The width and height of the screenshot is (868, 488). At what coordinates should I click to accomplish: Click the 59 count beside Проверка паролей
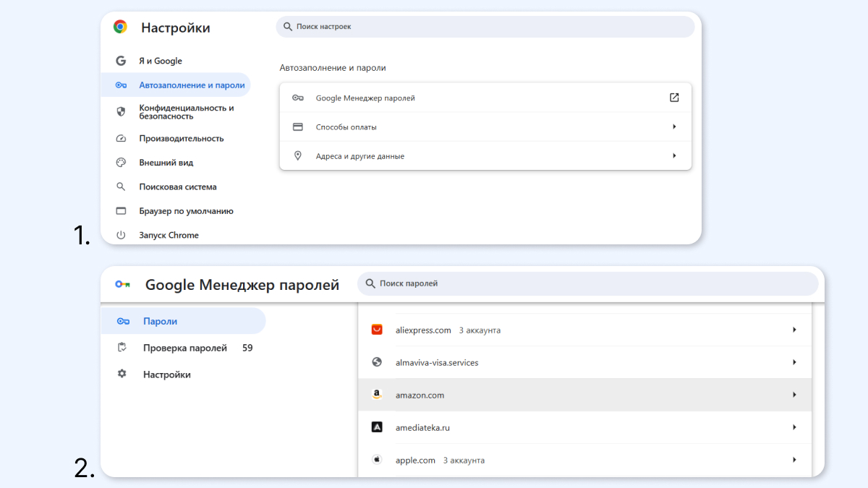pos(247,348)
